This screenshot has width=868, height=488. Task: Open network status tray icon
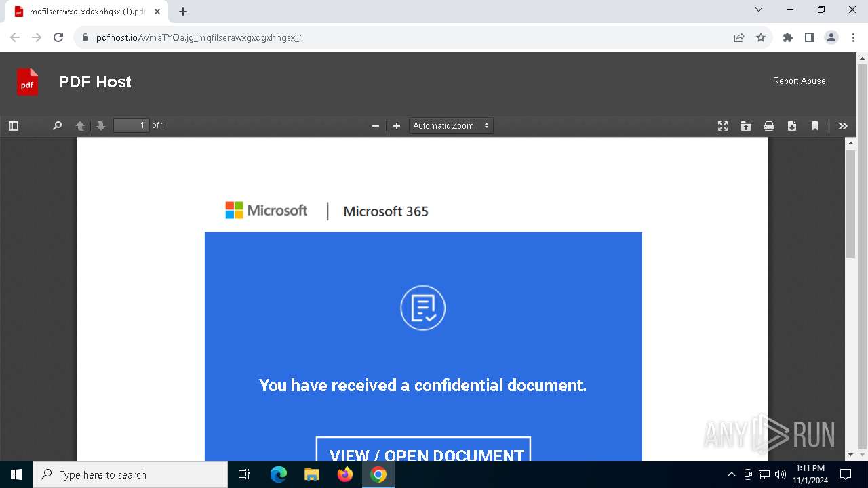(764, 474)
